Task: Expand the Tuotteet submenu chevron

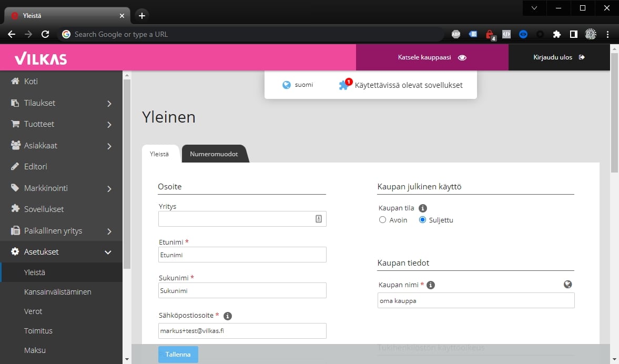Action: click(109, 125)
